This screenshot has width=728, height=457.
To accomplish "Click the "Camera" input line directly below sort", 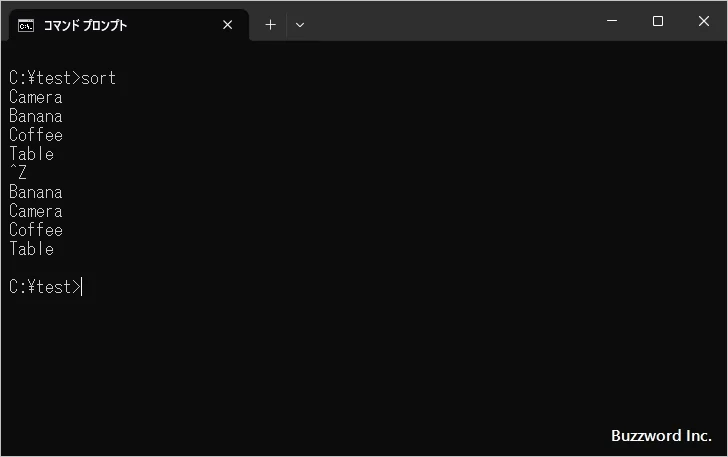I will pos(36,97).
